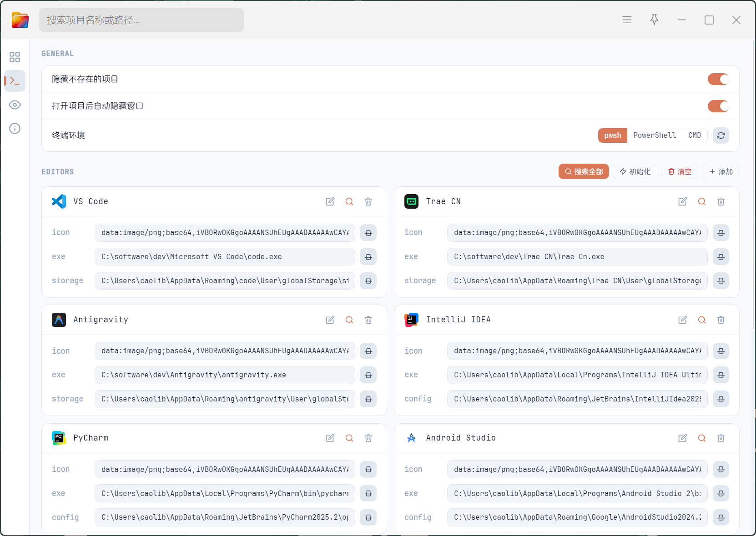Viewport: 756px width, 536px height.
Task: Click the Antigravity logo icon
Action: [59, 320]
